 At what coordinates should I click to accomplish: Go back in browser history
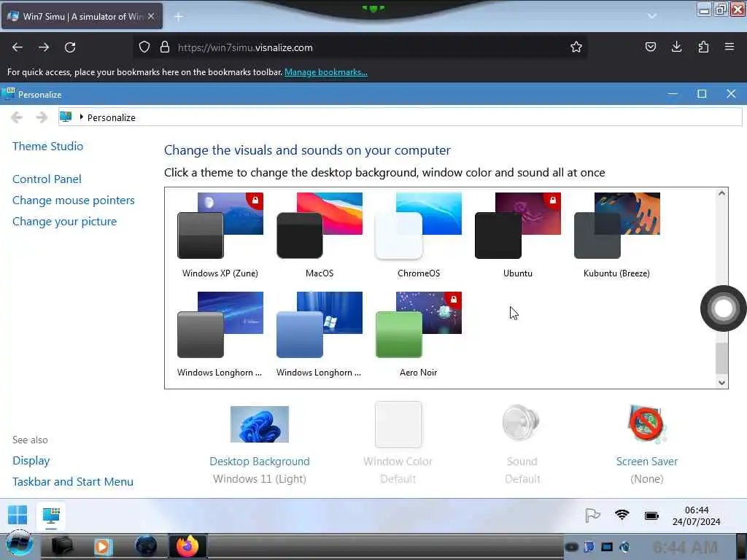(x=18, y=47)
